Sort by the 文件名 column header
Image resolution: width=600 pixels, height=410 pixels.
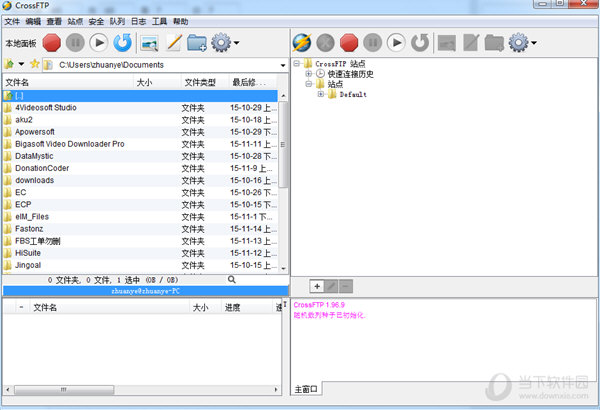pyautogui.click(x=68, y=82)
